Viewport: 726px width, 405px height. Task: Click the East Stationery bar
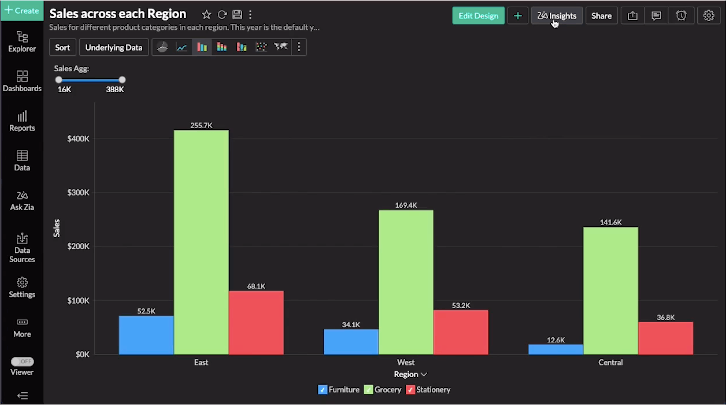click(x=256, y=323)
